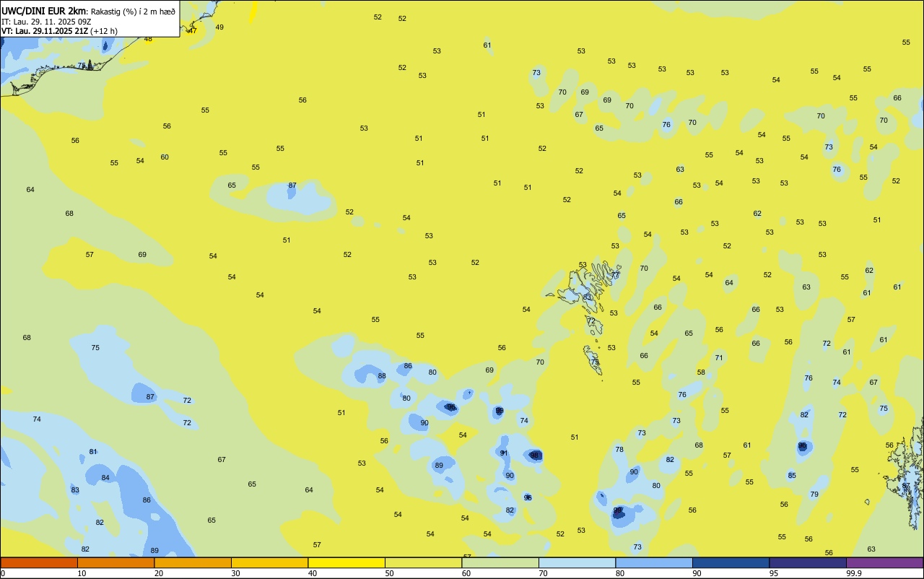Click the 95–99.9 legend color segment
Viewport: 924px width, 579px height.
(x=808, y=562)
